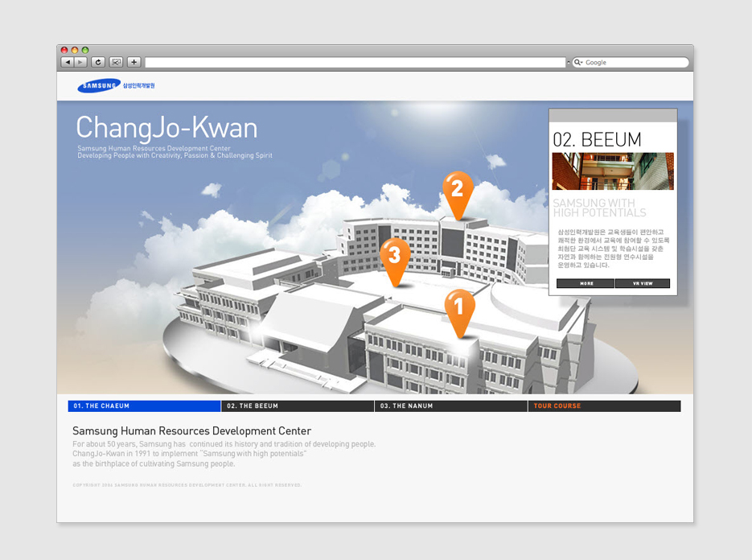The image size is (752, 560).
Task: Switch to the 02. THE BEEUM tab
Action: tap(298, 406)
